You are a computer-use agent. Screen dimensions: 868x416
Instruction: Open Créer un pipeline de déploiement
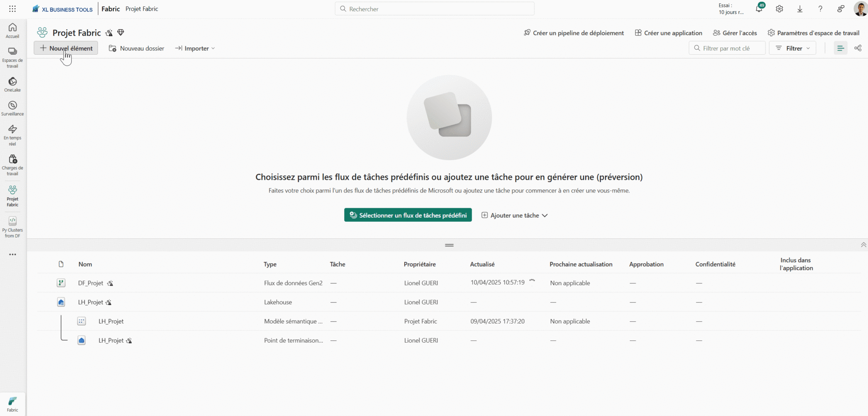coord(573,33)
